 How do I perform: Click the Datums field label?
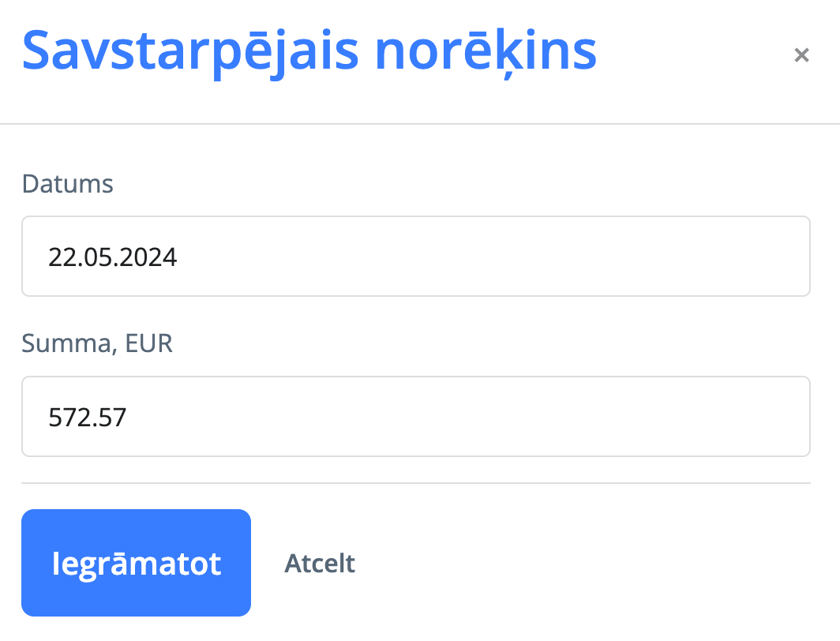[x=68, y=184]
